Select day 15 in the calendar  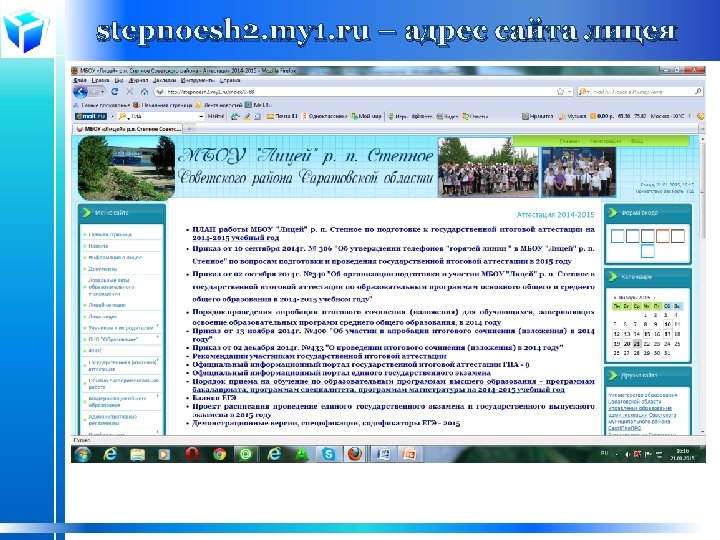click(647, 334)
